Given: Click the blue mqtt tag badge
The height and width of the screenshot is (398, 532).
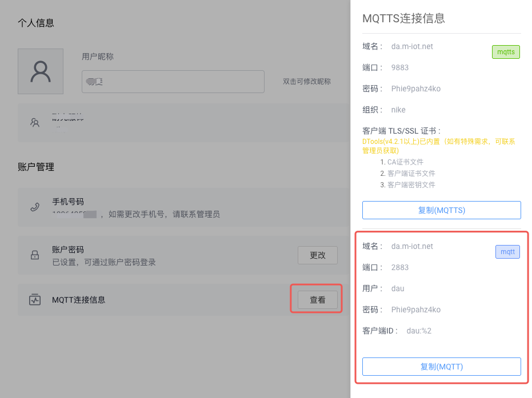Looking at the screenshot, I should click(x=507, y=252).
